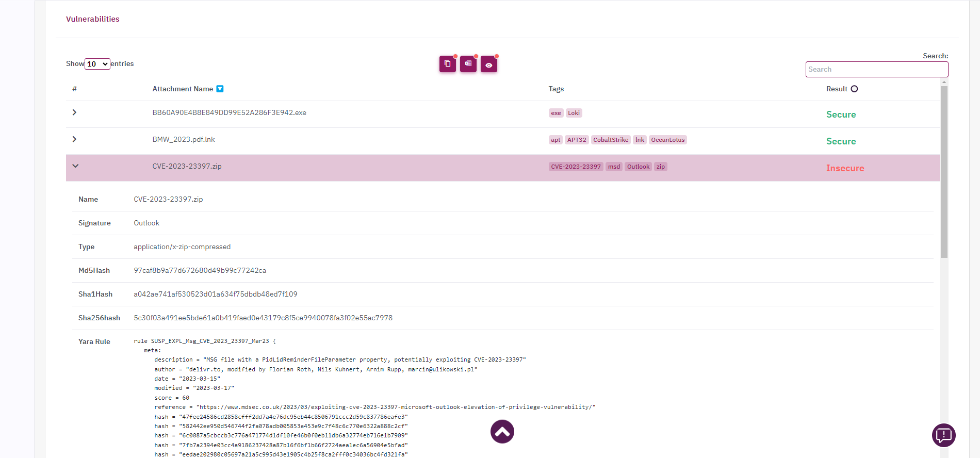This screenshot has width=980, height=458.
Task: Select the Outlook tag
Action: 639,167
